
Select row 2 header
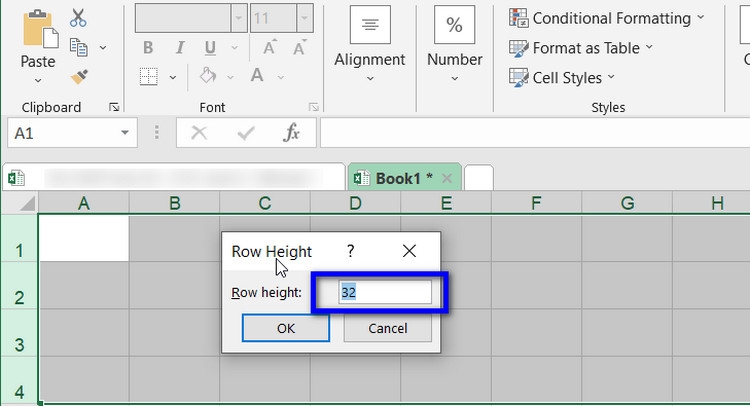point(19,285)
